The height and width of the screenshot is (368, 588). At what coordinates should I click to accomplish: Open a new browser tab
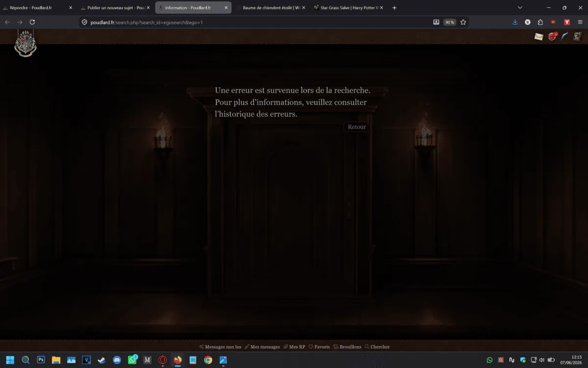point(394,8)
